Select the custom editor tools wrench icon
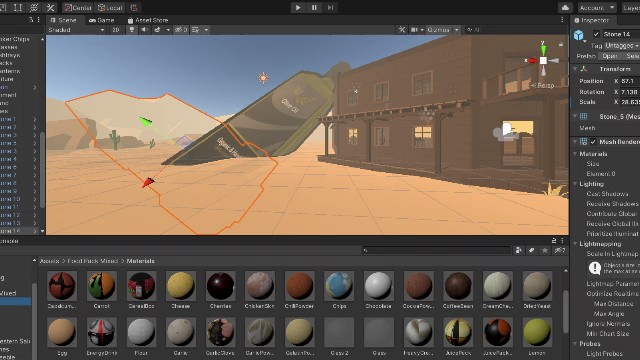 point(51,7)
